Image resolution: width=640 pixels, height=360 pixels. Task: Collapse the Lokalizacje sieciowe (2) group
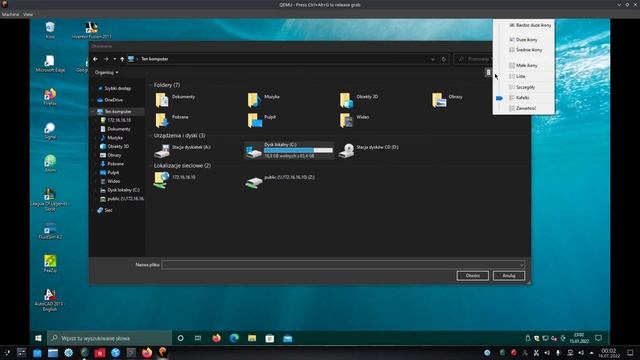(x=151, y=166)
